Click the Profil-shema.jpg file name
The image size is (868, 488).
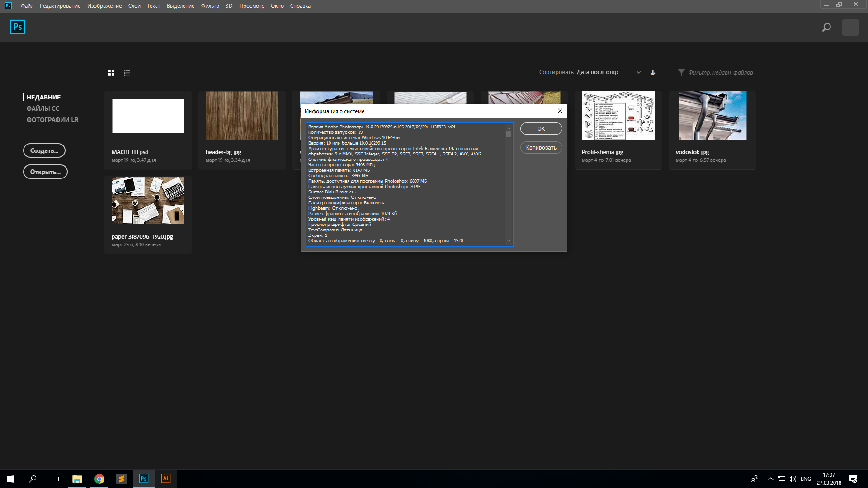click(x=603, y=152)
